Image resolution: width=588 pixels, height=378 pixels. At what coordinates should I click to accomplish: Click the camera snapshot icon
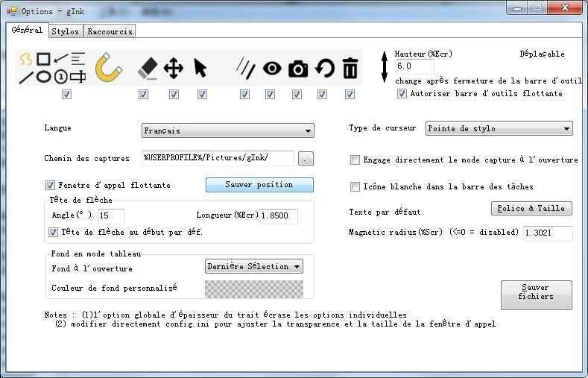click(298, 69)
